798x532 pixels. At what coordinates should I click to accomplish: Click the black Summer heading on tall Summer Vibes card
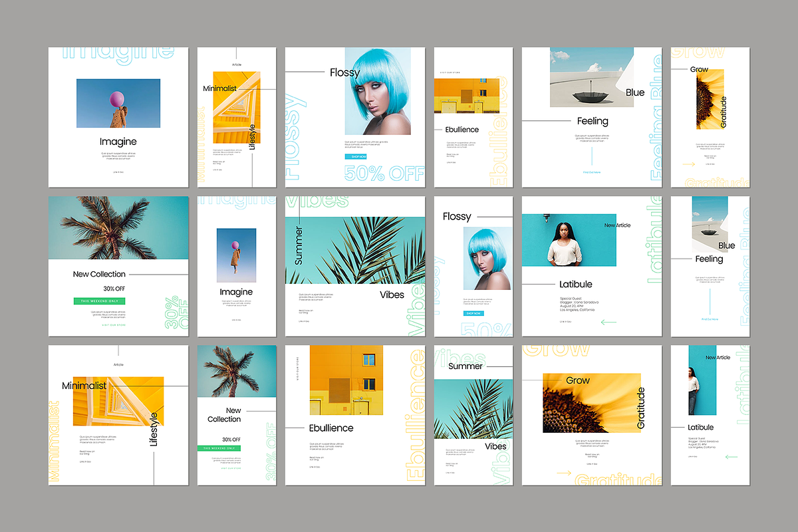click(x=465, y=366)
